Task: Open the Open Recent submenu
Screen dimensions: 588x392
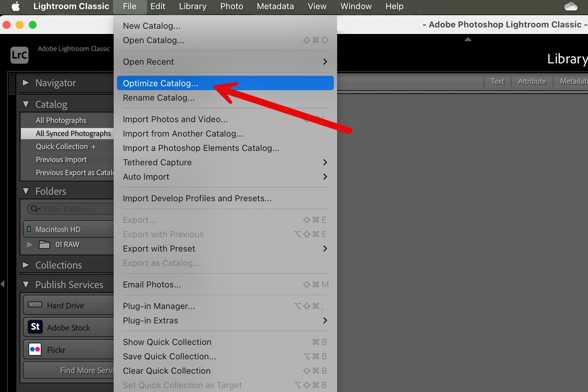Action: (225, 62)
